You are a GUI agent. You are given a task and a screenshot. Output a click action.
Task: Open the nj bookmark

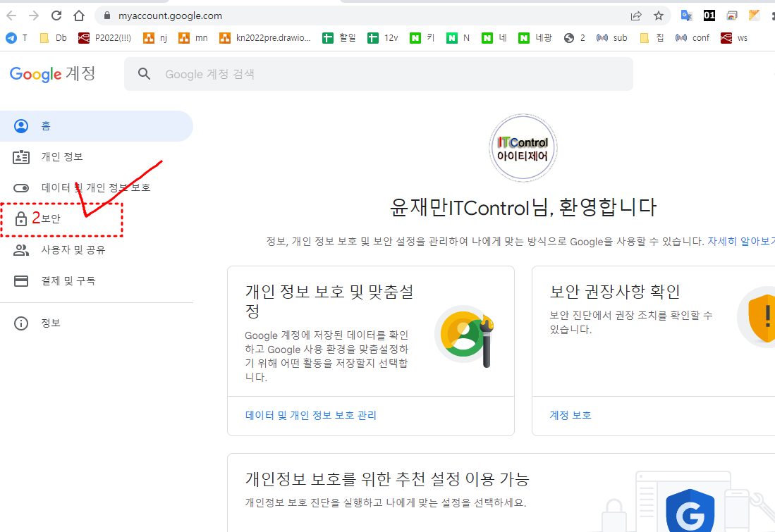[155, 37]
